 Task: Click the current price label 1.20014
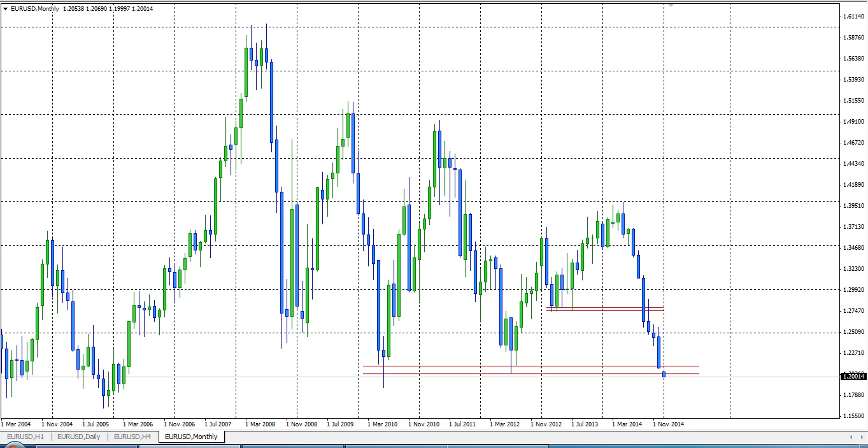(853, 377)
